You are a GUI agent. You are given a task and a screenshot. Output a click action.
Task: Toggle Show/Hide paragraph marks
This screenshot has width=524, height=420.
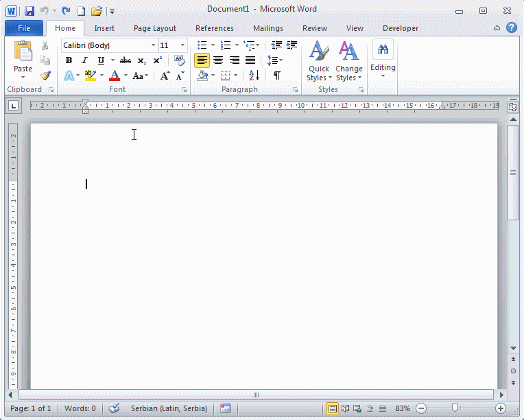tap(276, 75)
